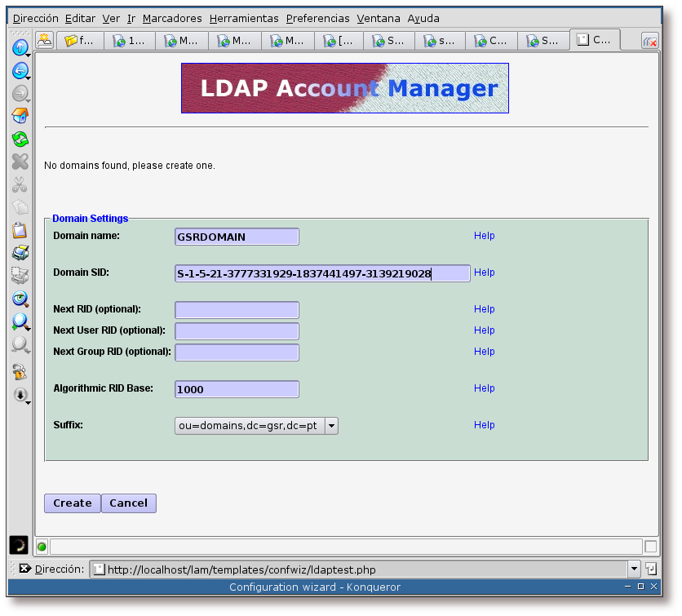Open the location bar URL history dropdown
682x616 pixels.
[634, 569]
